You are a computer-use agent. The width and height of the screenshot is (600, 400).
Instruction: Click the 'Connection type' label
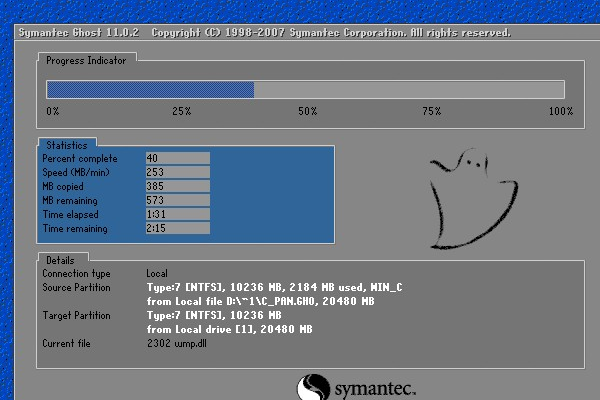[x=76, y=273]
